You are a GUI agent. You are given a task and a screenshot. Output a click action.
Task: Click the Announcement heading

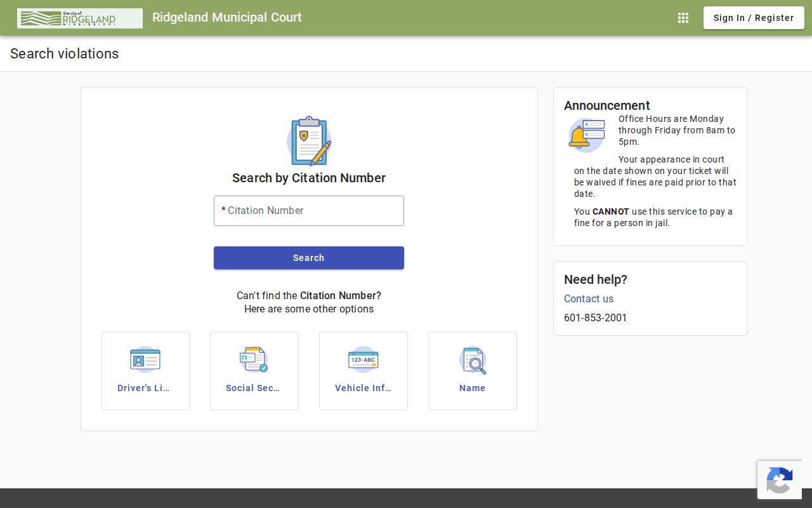coord(607,105)
